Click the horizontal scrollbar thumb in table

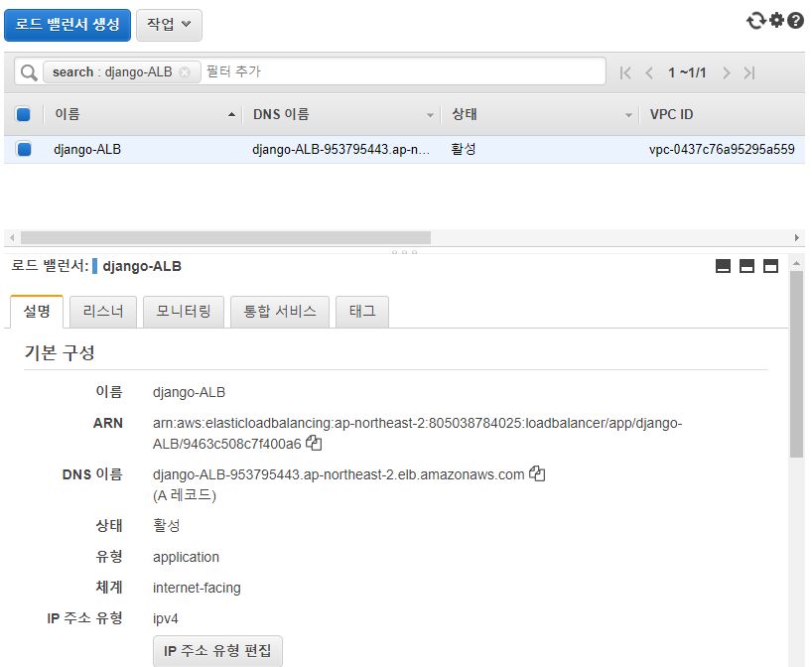[225, 237]
